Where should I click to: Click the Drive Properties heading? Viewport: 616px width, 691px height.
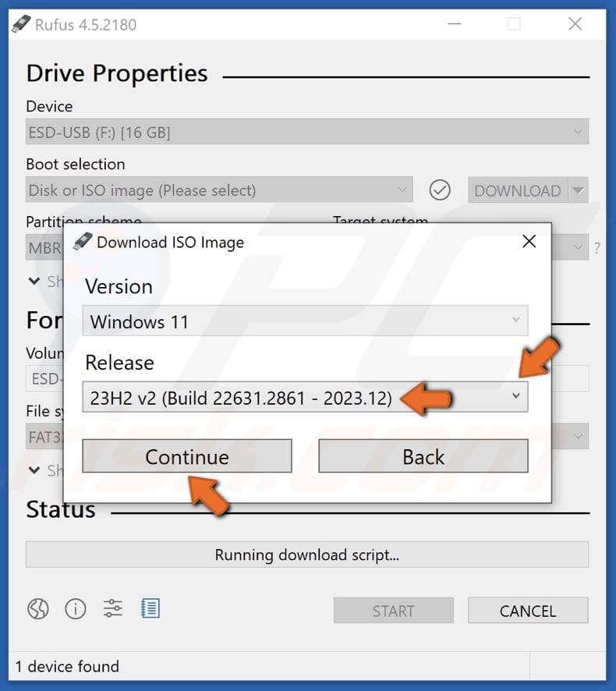pyautogui.click(x=117, y=73)
